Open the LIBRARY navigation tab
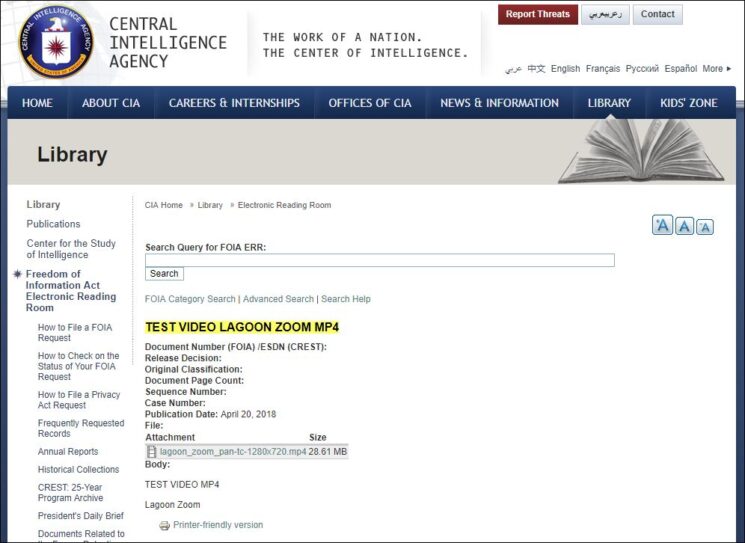 point(609,103)
